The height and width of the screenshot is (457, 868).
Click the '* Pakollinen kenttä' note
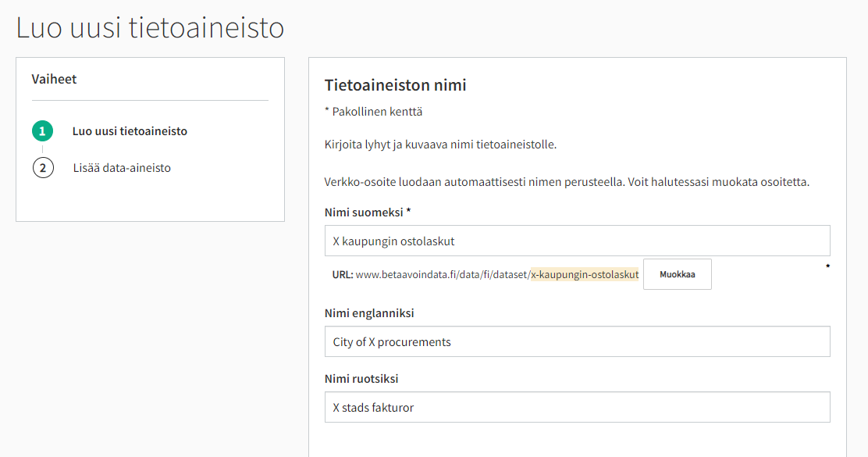[373, 112]
